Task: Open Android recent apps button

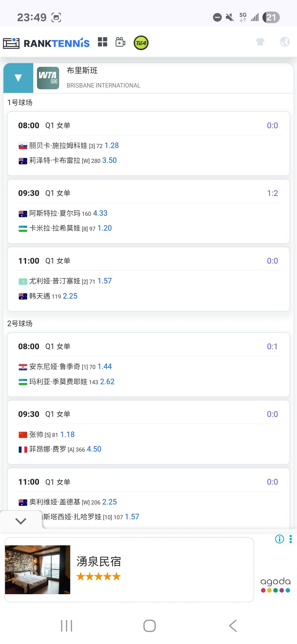Action: tap(67, 626)
